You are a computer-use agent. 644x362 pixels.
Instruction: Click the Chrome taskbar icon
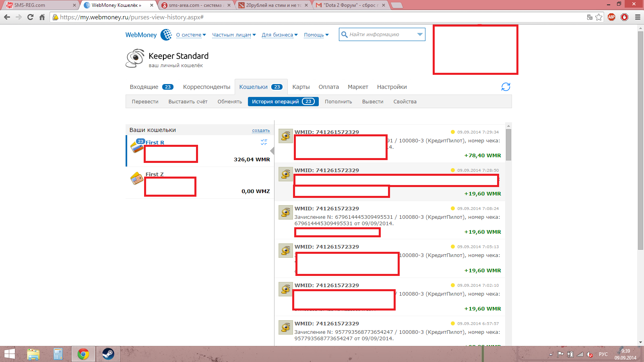click(x=83, y=354)
